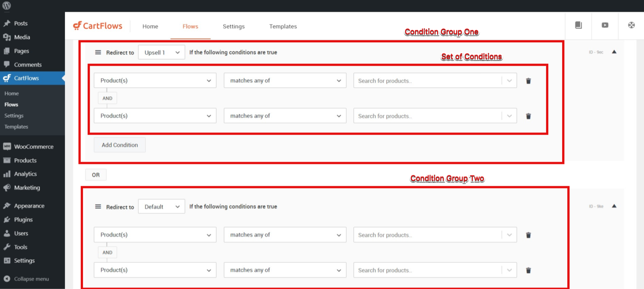
Task: Click the WordPress logo icon
Action: click(x=7, y=5)
